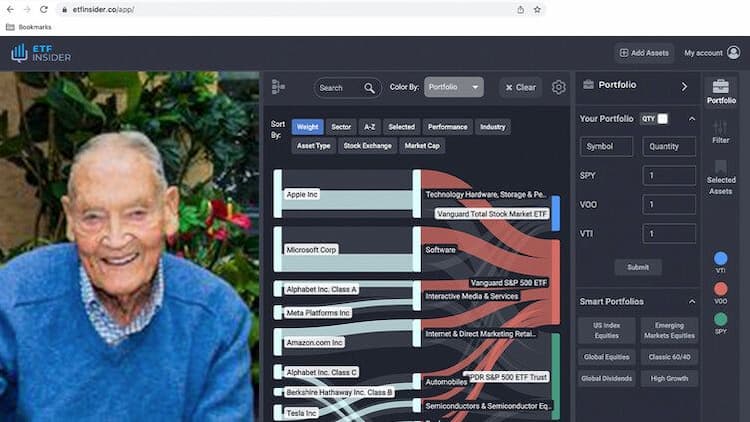This screenshot has width=750, height=422.
Task: Edit the VOO quantity field
Action: pos(669,204)
